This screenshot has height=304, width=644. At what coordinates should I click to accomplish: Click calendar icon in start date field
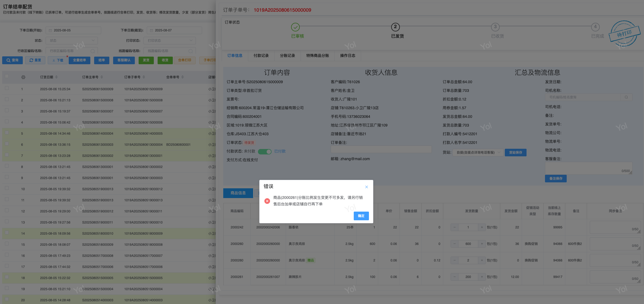[x=50, y=30]
